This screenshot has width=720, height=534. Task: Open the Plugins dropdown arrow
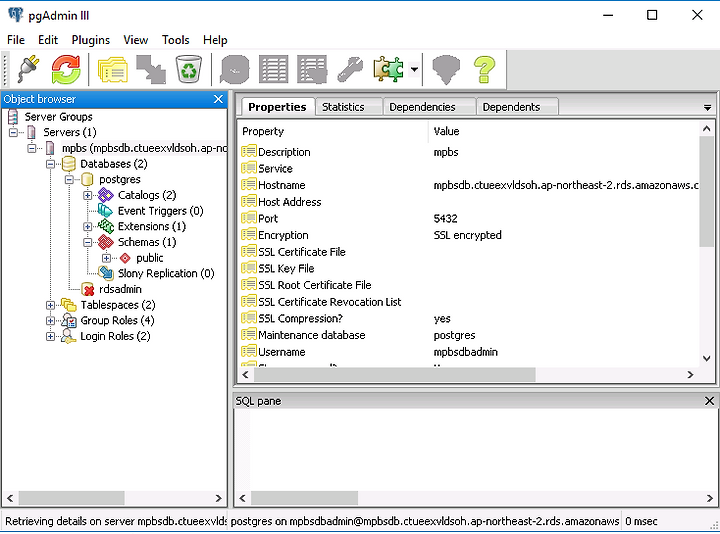(414, 69)
